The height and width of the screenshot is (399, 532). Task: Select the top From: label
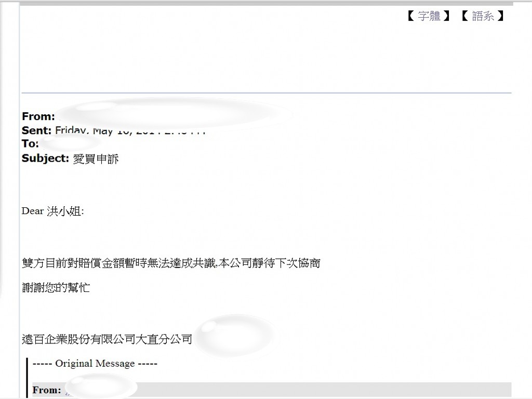38,116
